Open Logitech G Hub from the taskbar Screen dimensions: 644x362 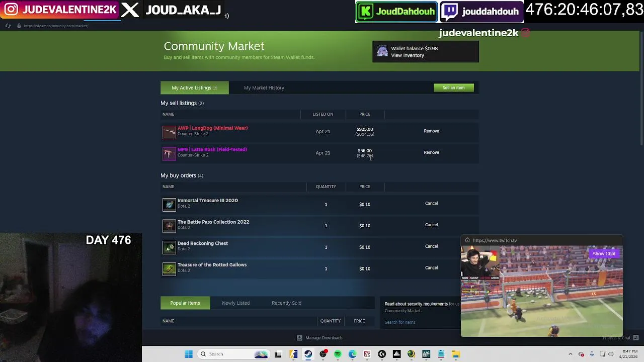[382, 354]
